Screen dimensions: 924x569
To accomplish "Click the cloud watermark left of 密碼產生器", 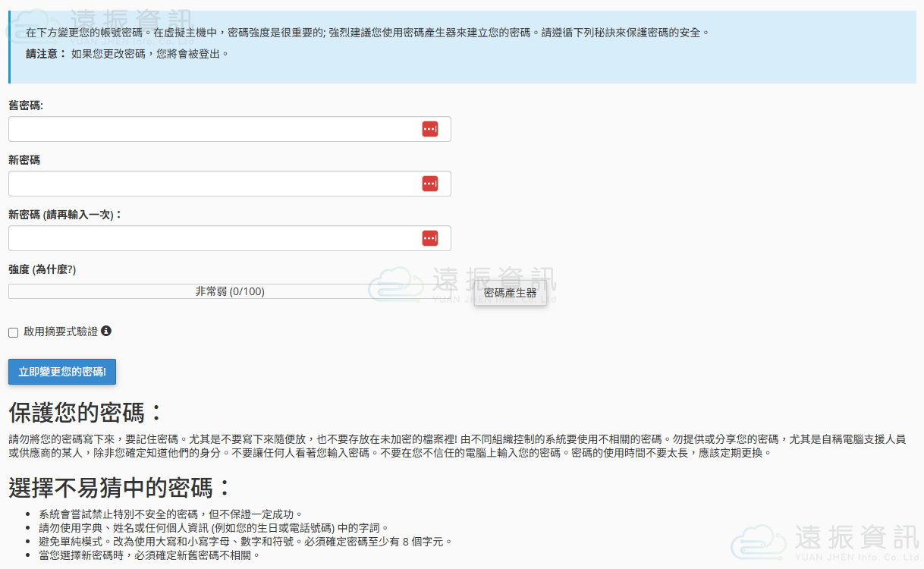I will tap(396, 284).
